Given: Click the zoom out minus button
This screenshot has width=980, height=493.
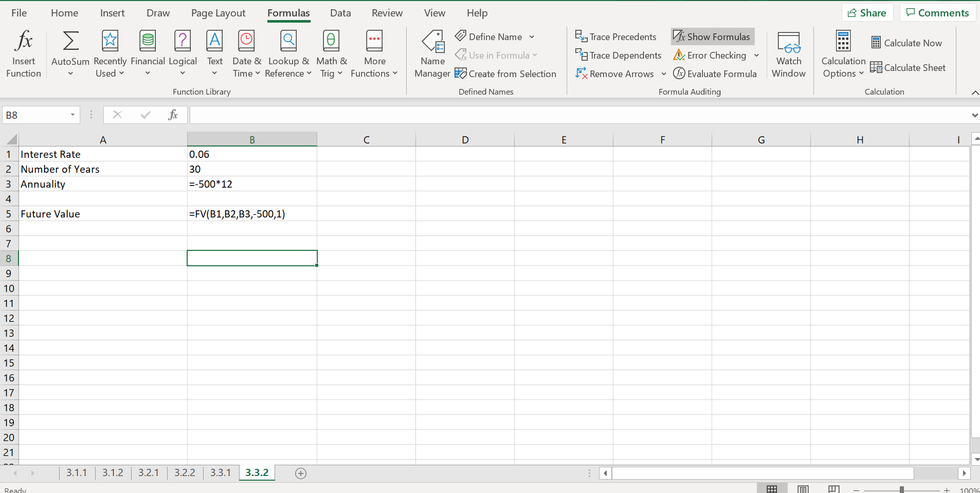Looking at the screenshot, I should pos(856,490).
